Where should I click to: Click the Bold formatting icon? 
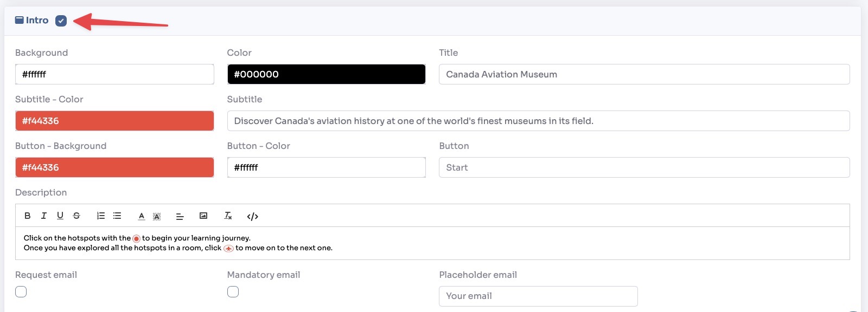pos(28,216)
